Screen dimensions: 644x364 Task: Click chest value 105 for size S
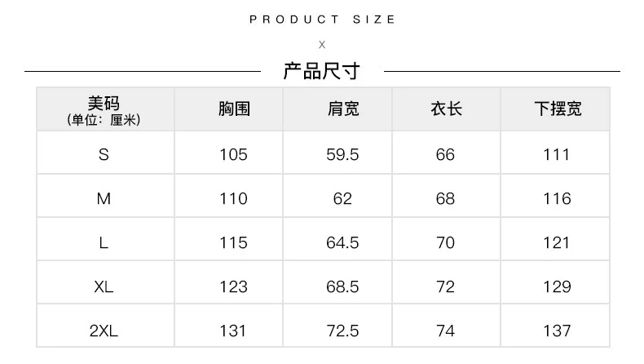pyautogui.click(x=233, y=154)
